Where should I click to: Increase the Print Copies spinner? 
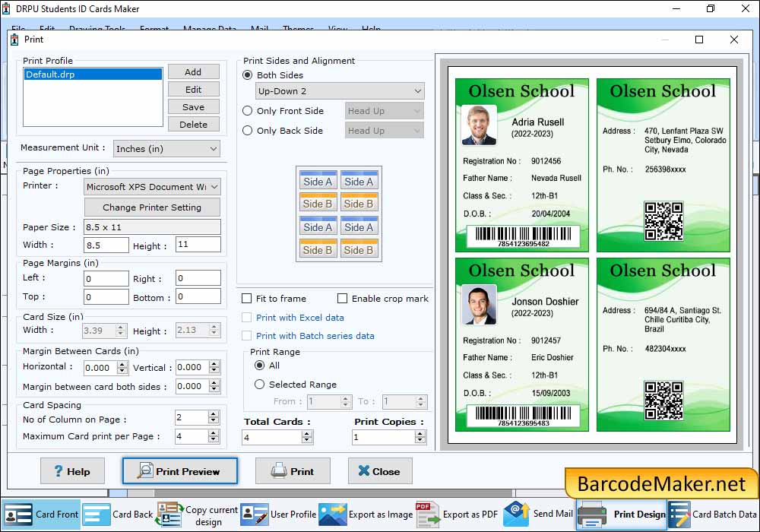pyautogui.click(x=420, y=434)
